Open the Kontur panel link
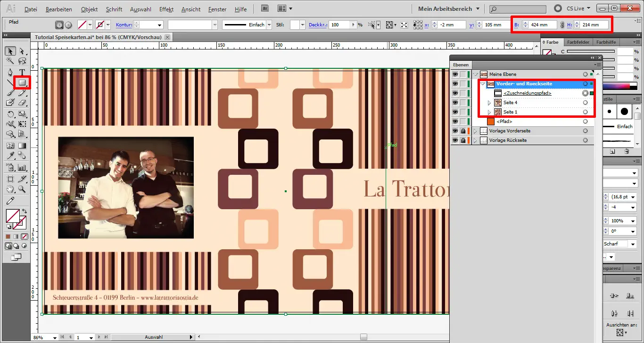 pos(124,24)
